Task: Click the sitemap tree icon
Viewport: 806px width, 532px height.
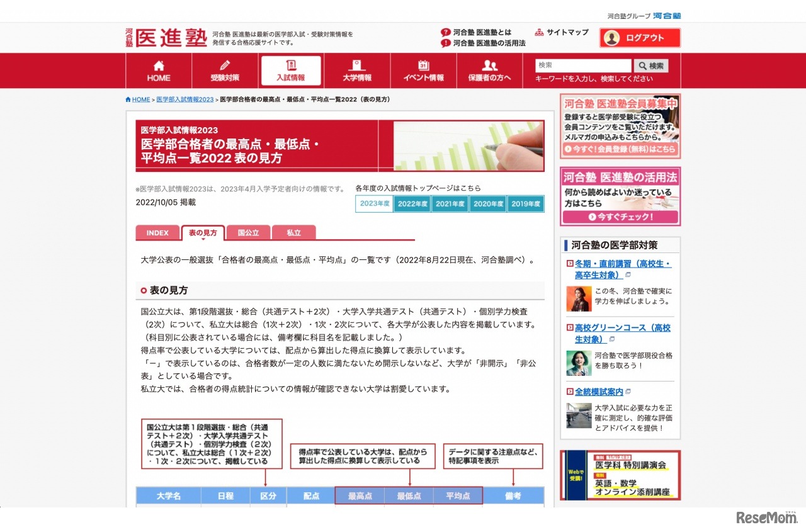Action: click(x=539, y=32)
